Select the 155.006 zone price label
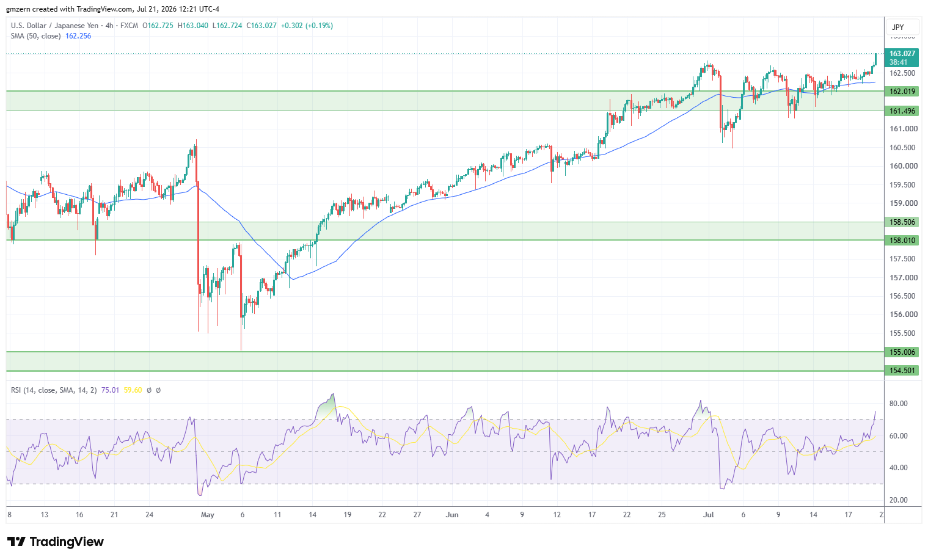Viewport: 928px width, 560px height. (x=902, y=352)
